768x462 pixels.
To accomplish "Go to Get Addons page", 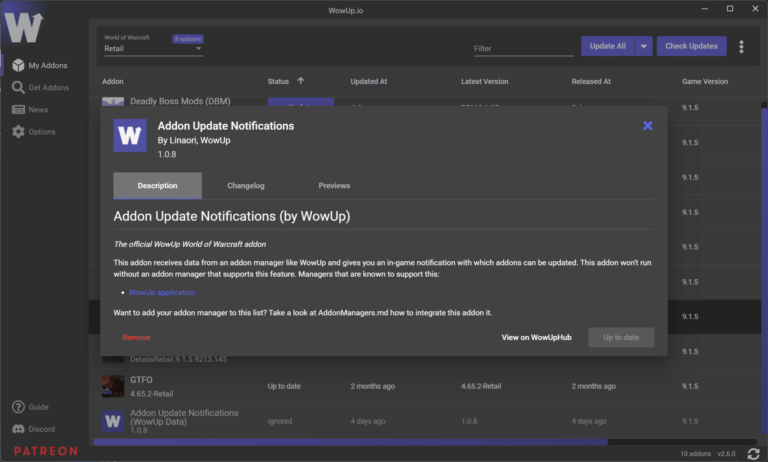I will (40, 87).
